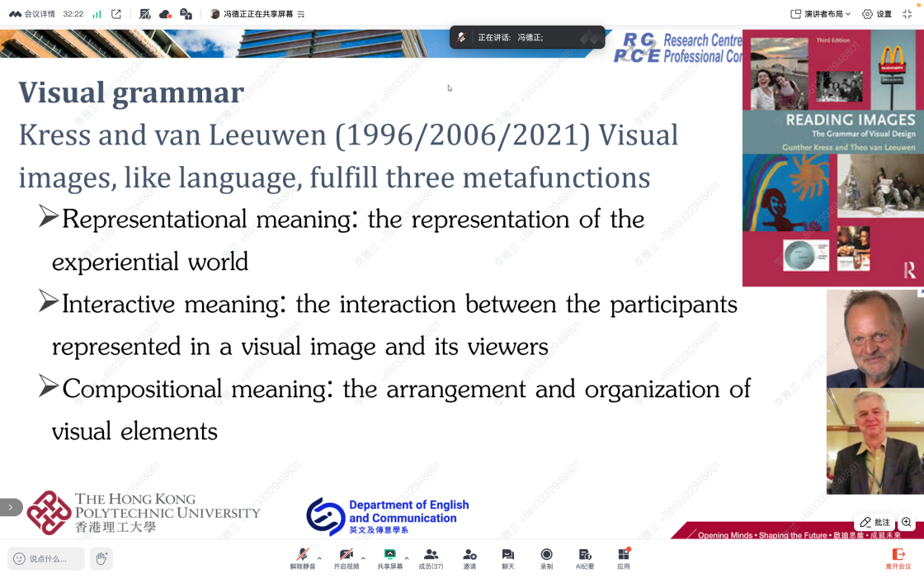Click the invite (邀请) icon
The height and width of the screenshot is (578, 924).
[469, 556]
